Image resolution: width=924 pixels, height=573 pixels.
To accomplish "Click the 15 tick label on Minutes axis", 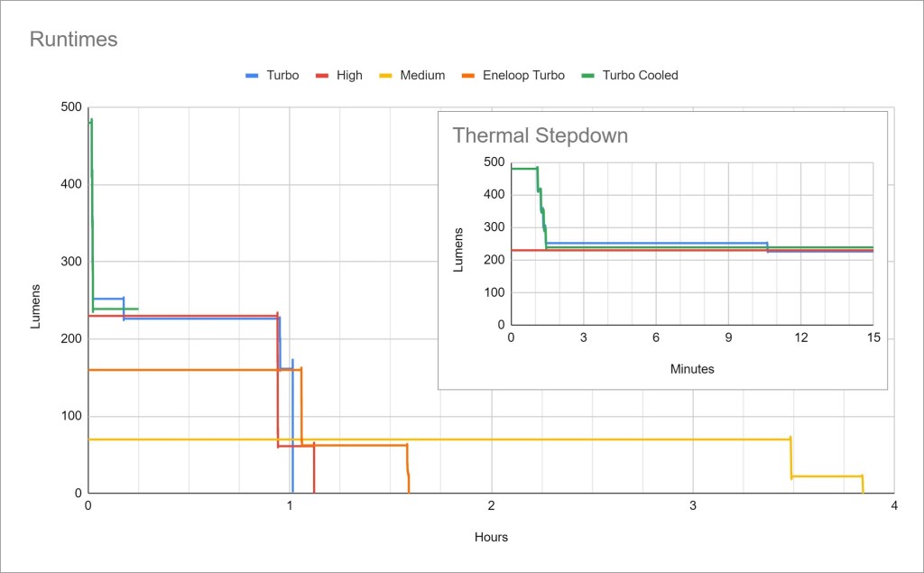I will 873,337.
